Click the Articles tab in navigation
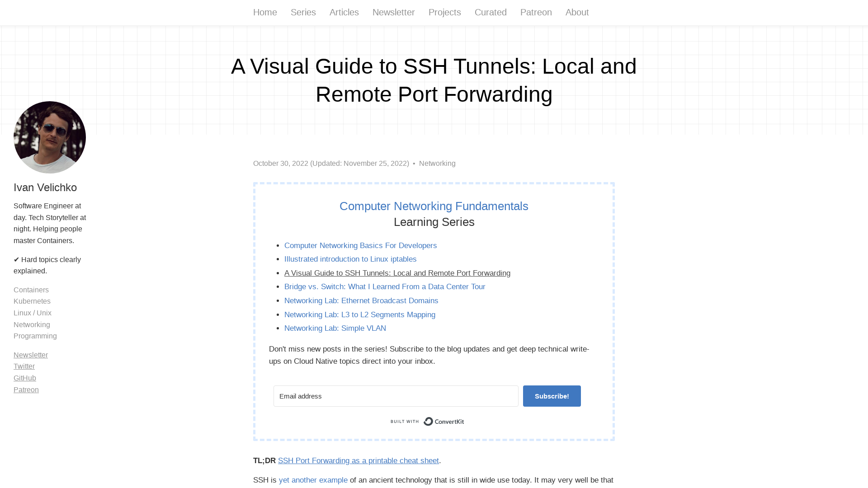This screenshot has width=868, height=488. 344,12
